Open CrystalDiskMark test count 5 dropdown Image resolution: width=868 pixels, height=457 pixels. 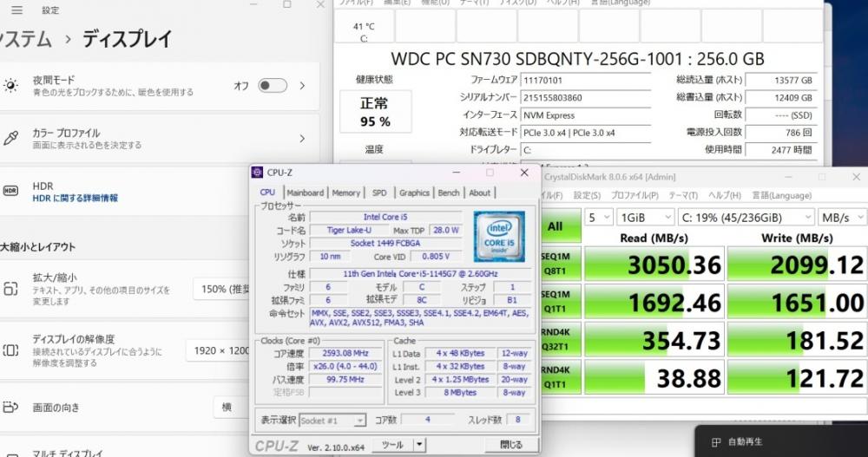[x=598, y=218]
